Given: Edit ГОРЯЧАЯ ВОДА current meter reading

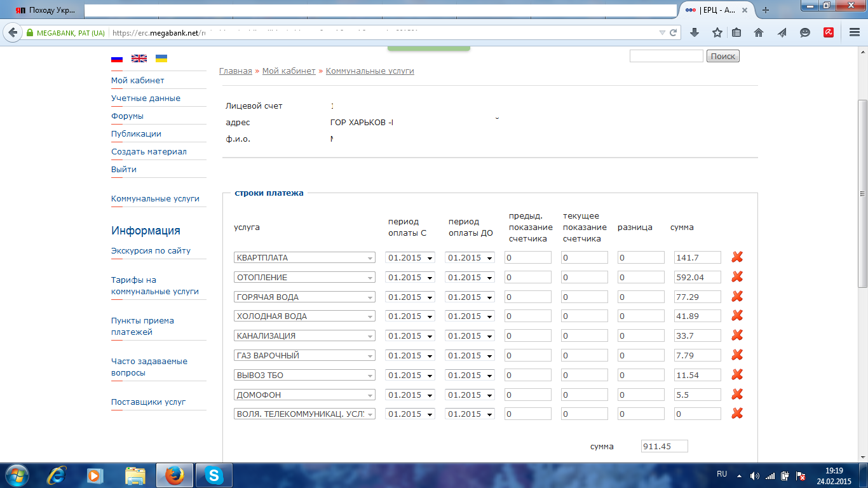Looking at the screenshot, I should pos(585,297).
